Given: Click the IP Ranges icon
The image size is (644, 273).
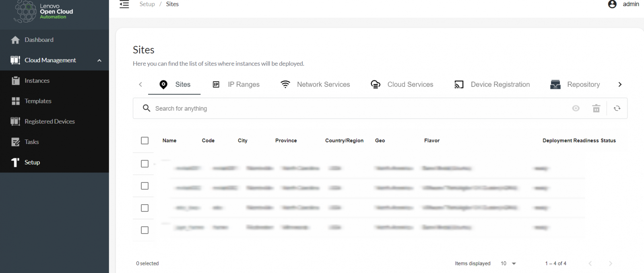Looking at the screenshot, I should click(216, 84).
